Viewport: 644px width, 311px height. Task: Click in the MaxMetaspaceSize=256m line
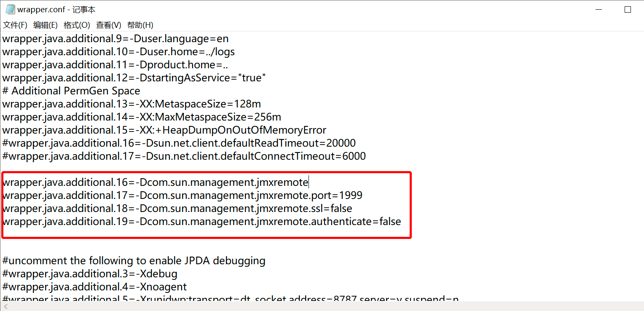point(142,117)
